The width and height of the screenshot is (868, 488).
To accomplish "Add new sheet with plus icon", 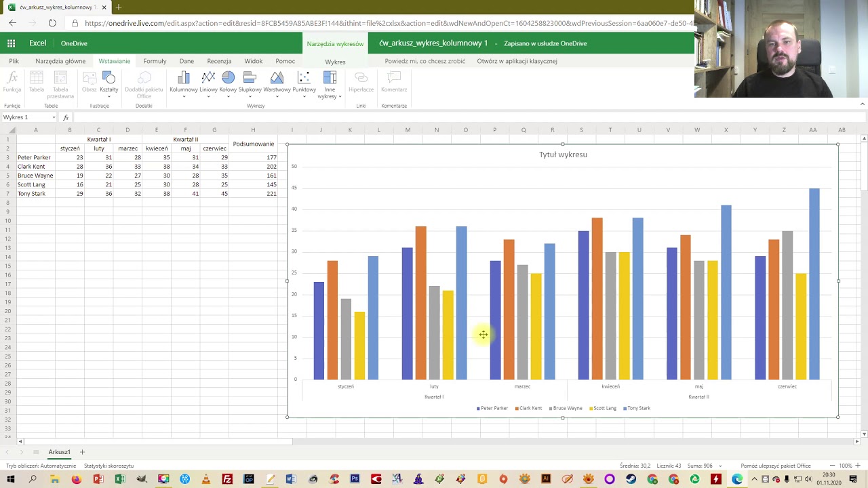I will (x=82, y=452).
